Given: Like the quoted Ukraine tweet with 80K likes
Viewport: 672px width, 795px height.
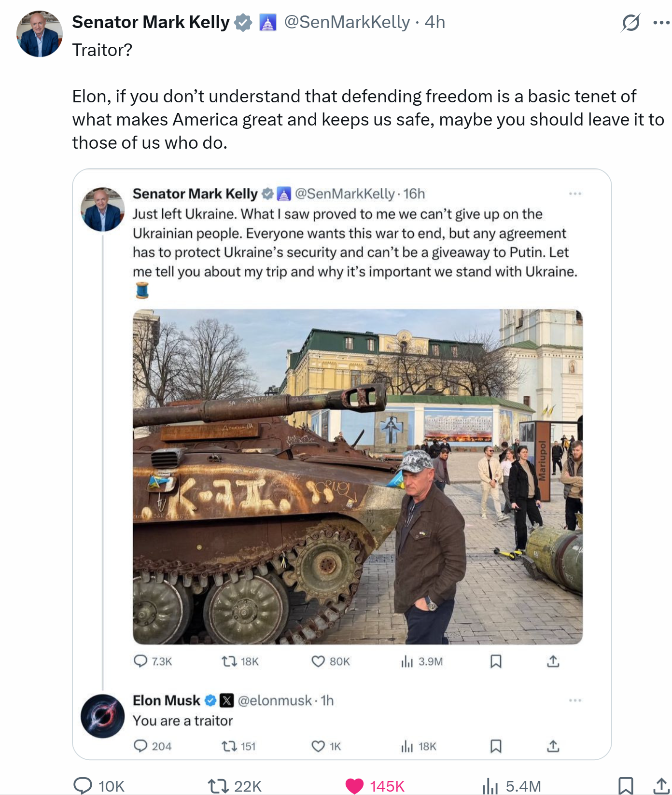Looking at the screenshot, I should [318, 661].
